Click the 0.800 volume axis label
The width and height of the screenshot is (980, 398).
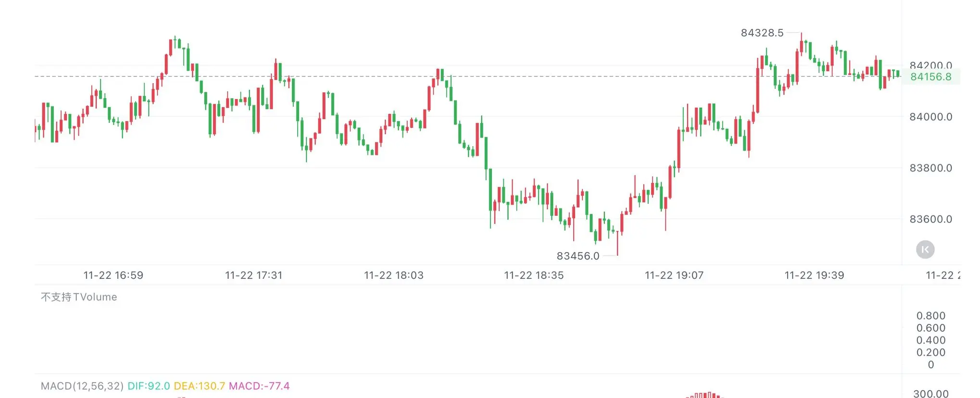click(x=930, y=316)
